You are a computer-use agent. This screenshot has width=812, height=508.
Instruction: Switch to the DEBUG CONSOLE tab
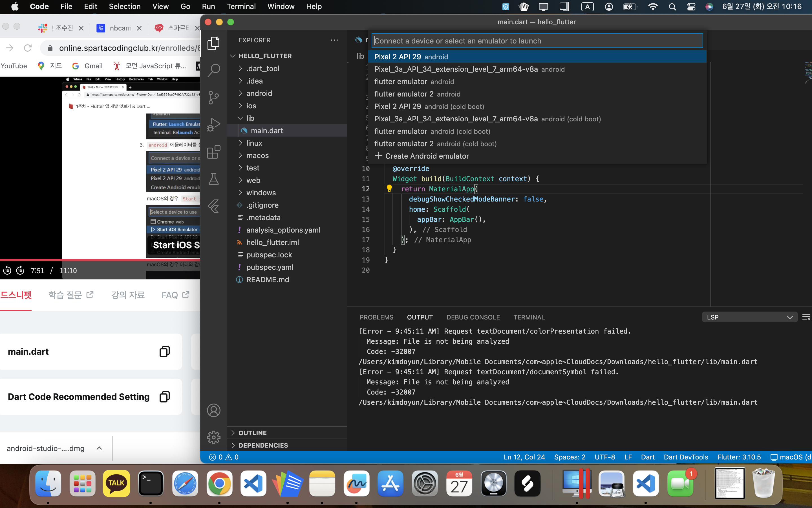[x=473, y=317]
